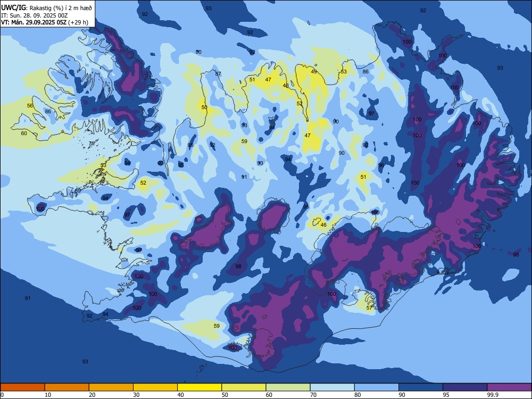532x399 pixels.
Task: Select the dark orange 0–10 legend swatch
Action: tap(22, 387)
